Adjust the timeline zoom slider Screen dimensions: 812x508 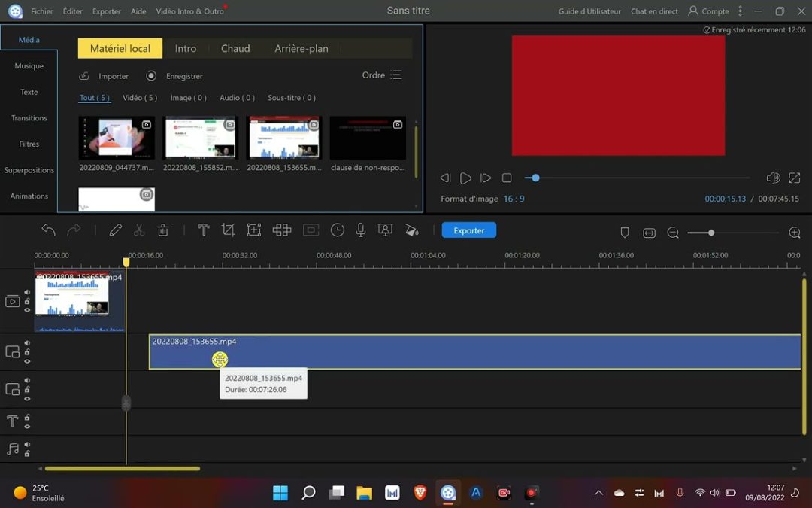tap(733, 233)
